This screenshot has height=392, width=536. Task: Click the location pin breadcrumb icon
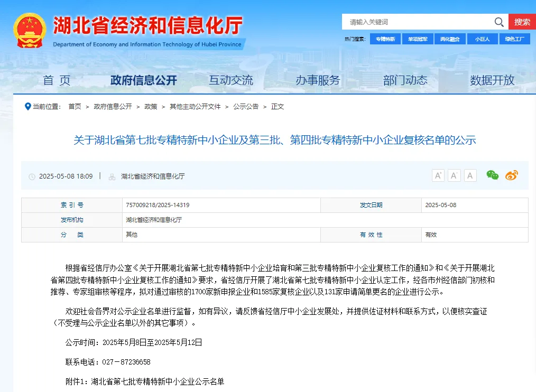pyautogui.click(x=28, y=106)
